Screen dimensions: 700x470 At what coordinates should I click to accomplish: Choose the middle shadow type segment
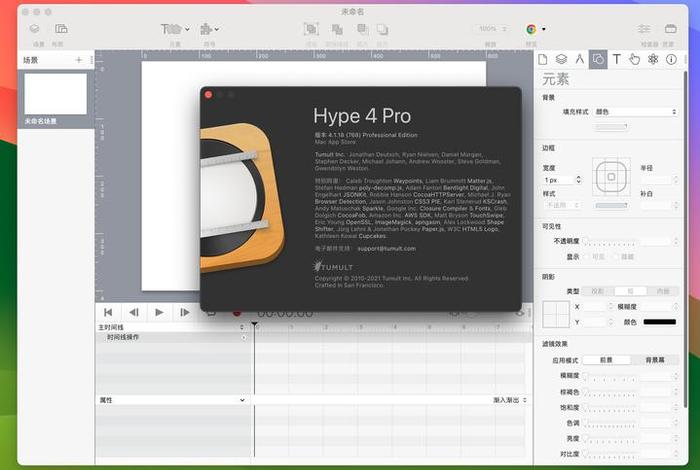630,291
